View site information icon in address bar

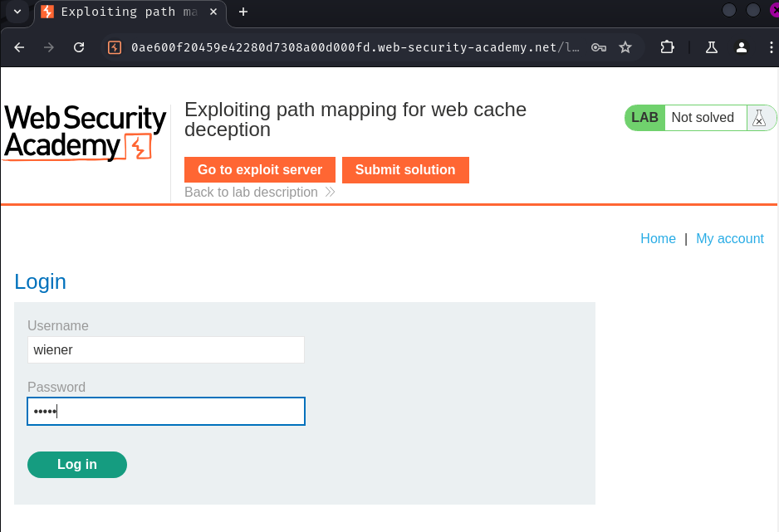[115, 47]
